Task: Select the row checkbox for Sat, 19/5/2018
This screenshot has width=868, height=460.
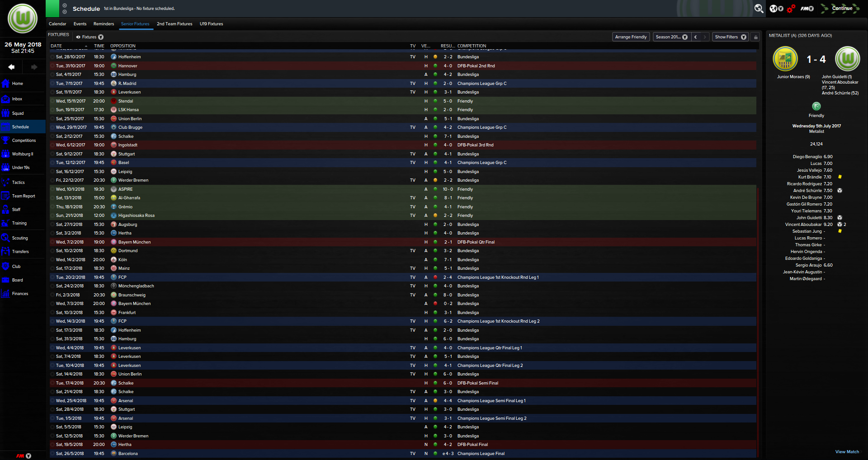Action: (x=52, y=445)
